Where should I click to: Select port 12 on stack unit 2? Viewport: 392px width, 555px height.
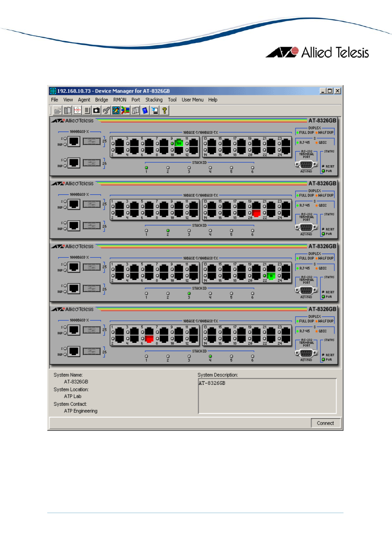pyautogui.click(x=194, y=213)
